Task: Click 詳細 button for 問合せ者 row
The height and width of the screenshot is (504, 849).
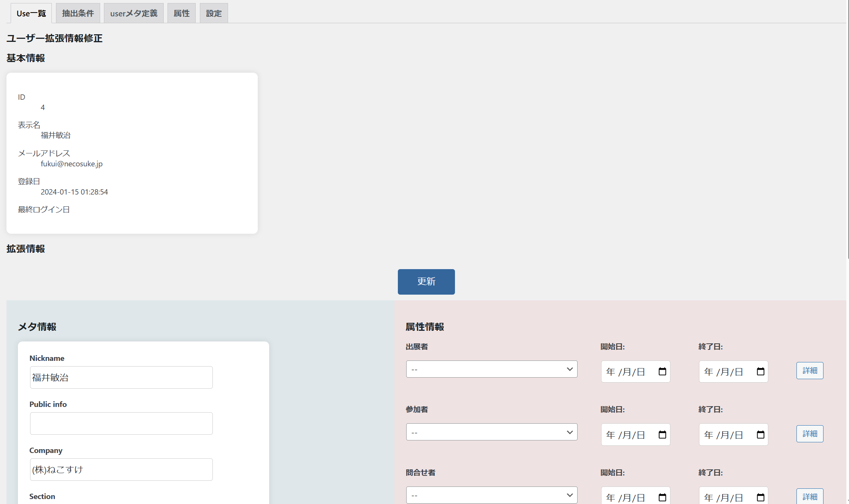Action: pyautogui.click(x=809, y=497)
